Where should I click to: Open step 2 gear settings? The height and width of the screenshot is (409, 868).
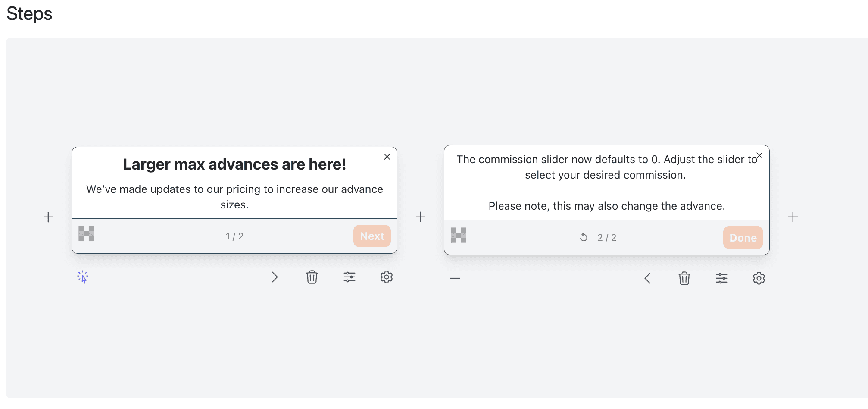(759, 278)
